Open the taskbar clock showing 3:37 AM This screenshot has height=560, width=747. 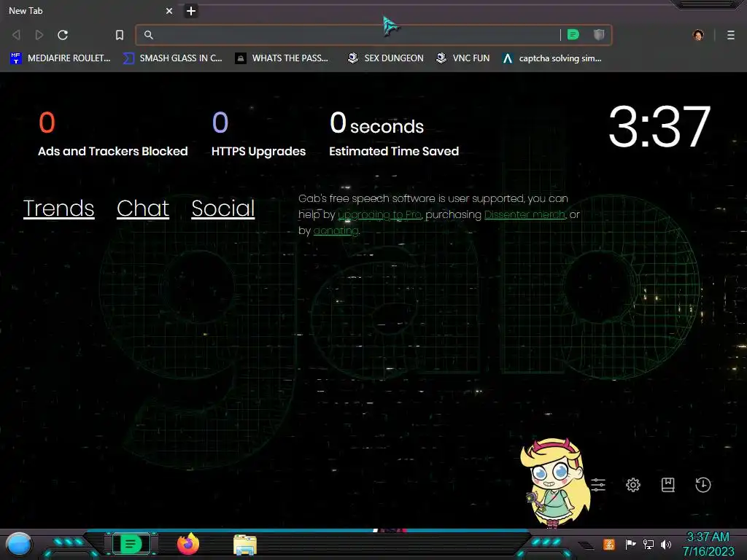708,544
